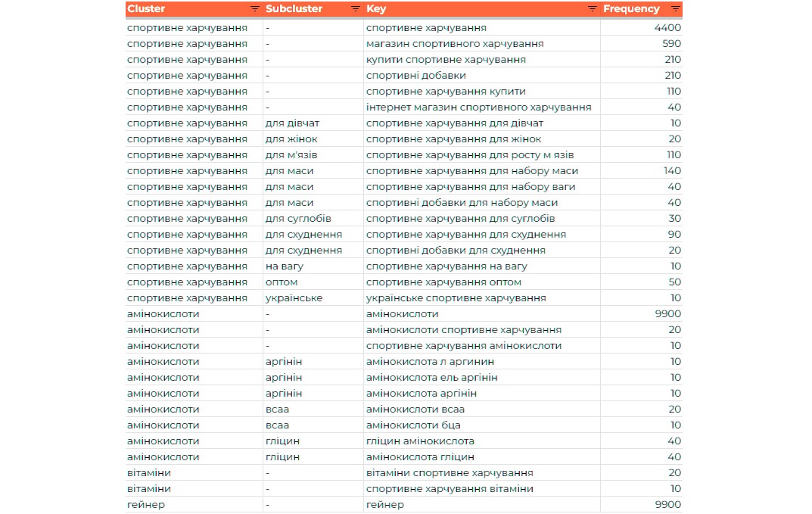Open the Key column filter icon

pyautogui.click(x=592, y=9)
